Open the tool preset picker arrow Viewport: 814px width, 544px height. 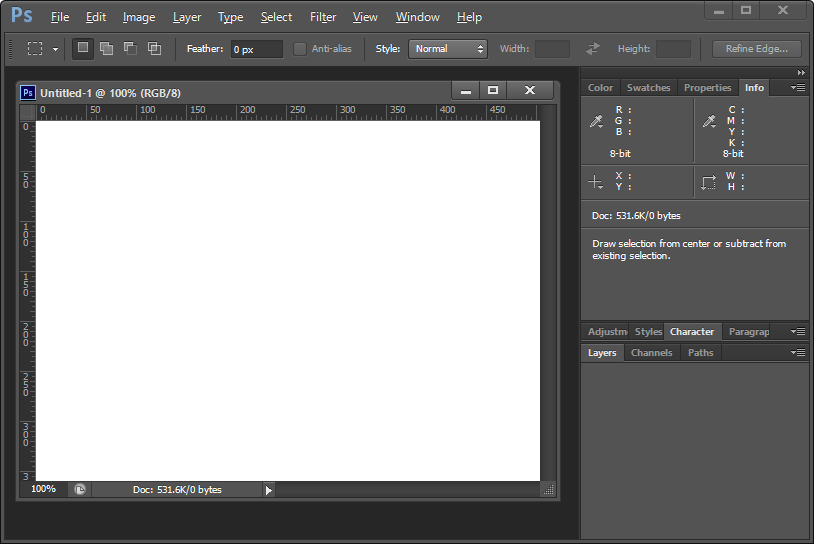coord(55,49)
